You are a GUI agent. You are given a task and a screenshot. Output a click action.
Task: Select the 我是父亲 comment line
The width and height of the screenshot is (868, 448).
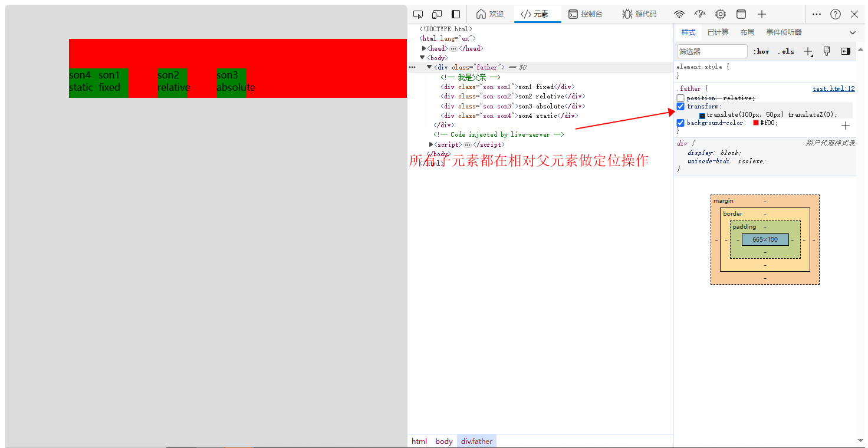click(470, 77)
